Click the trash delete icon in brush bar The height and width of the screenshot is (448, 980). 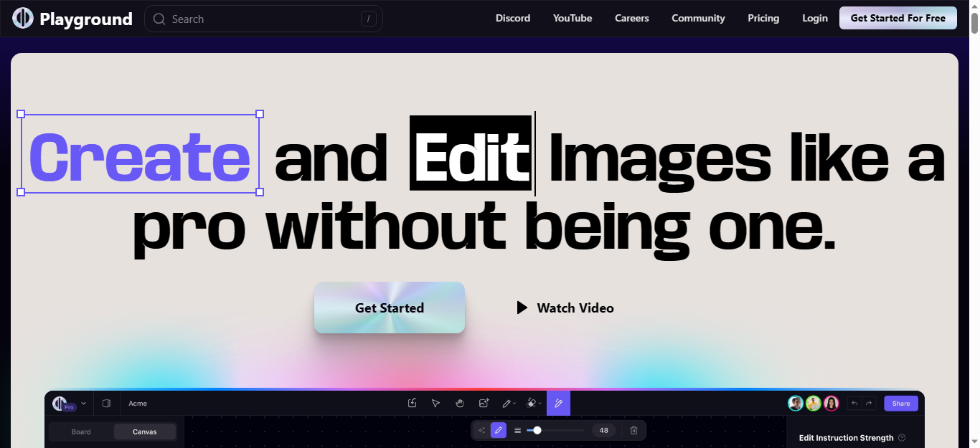tap(633, 430)
